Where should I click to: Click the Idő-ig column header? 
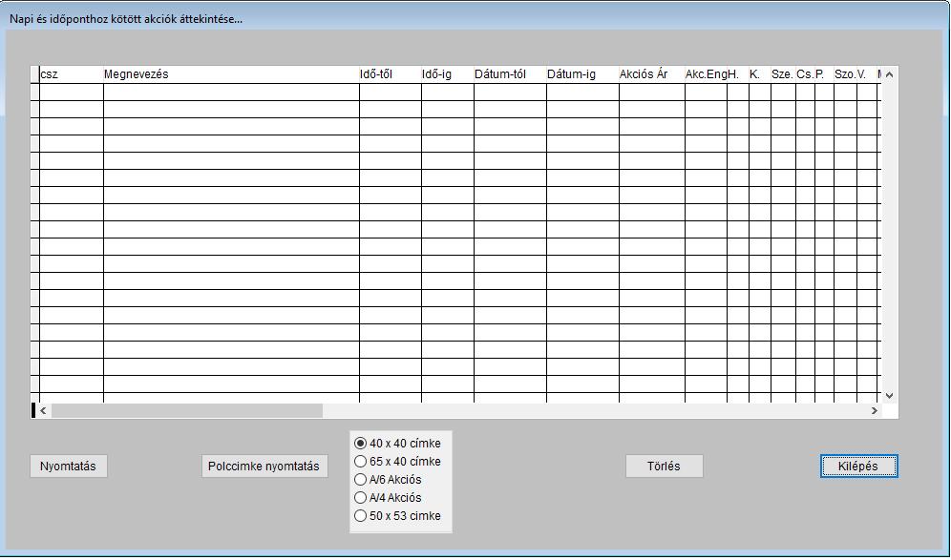point(448,74)
